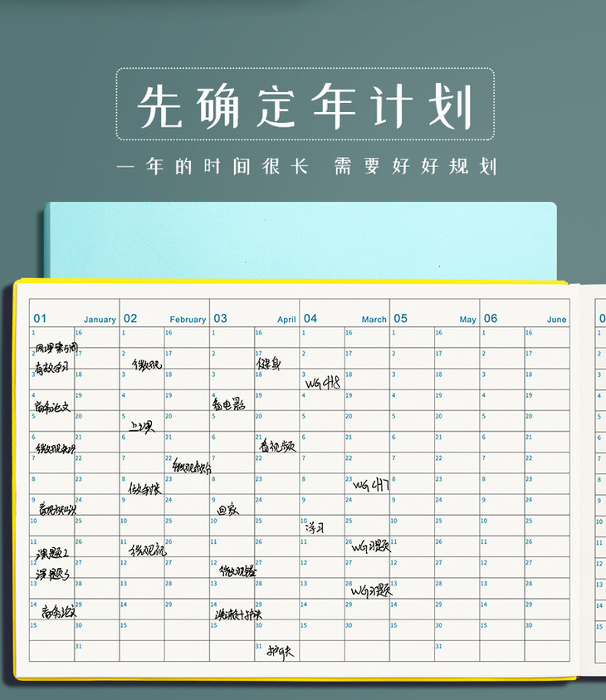The image size is (606, 700).
Task: Click the 'March' label beside 04
Action: (x=374, y=319)
